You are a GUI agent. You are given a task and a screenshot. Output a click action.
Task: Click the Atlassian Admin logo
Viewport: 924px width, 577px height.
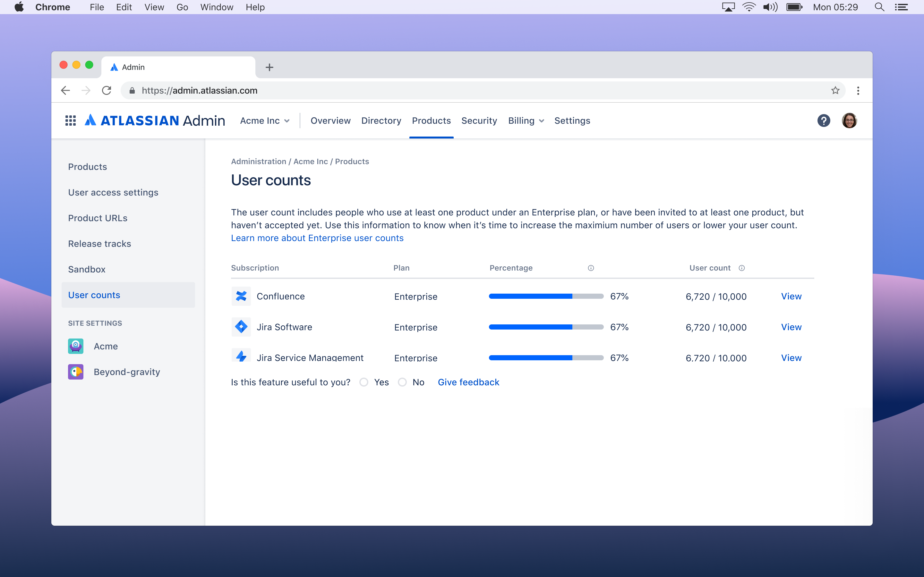(x=154, y=120)
